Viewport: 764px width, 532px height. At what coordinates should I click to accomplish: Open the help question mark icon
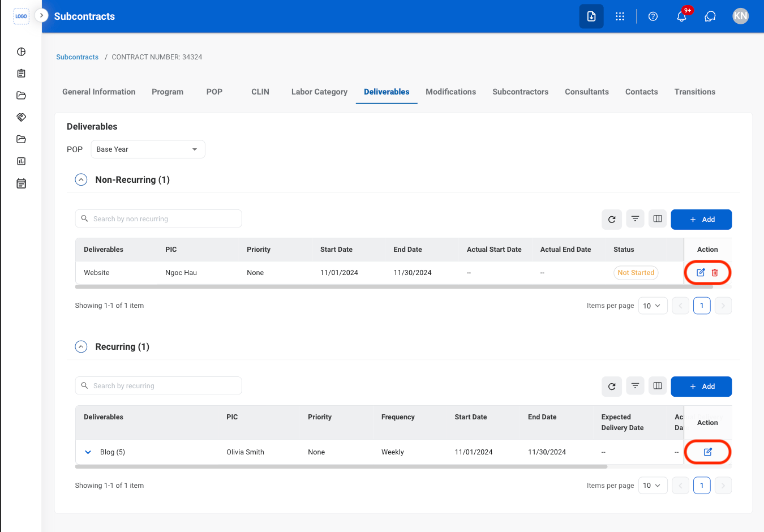click(653, 16)
